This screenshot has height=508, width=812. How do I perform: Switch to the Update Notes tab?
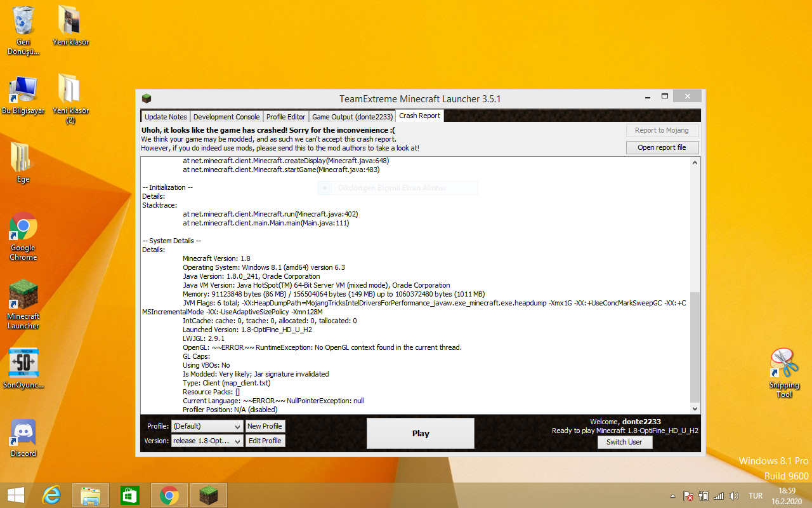click(x=166, y=117)
